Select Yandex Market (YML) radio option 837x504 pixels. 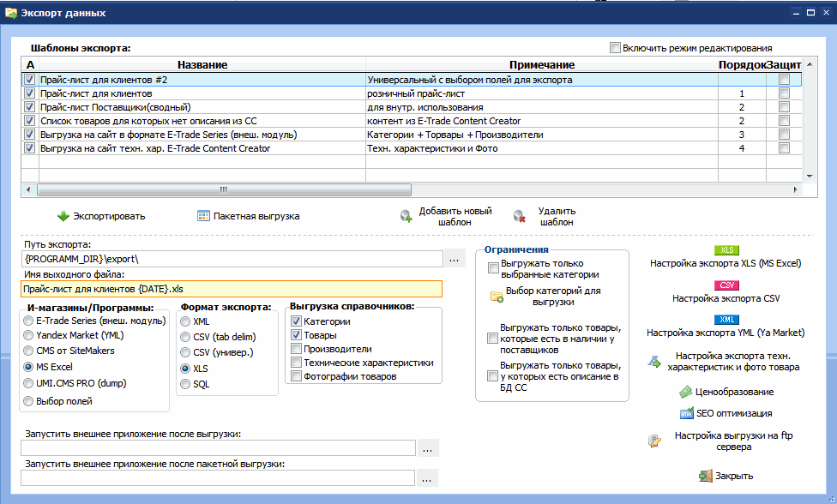click(x=28, y=335)
